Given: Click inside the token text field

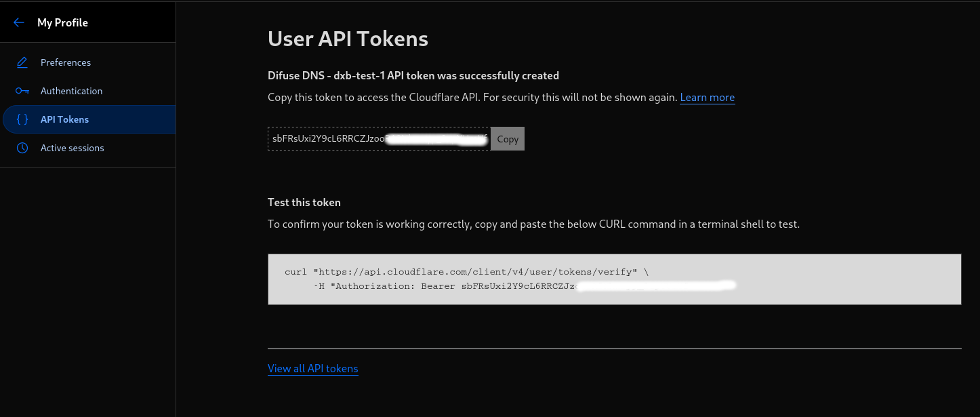Looking at the screenshot, I should pyautogui.click(x=378, y=138).
